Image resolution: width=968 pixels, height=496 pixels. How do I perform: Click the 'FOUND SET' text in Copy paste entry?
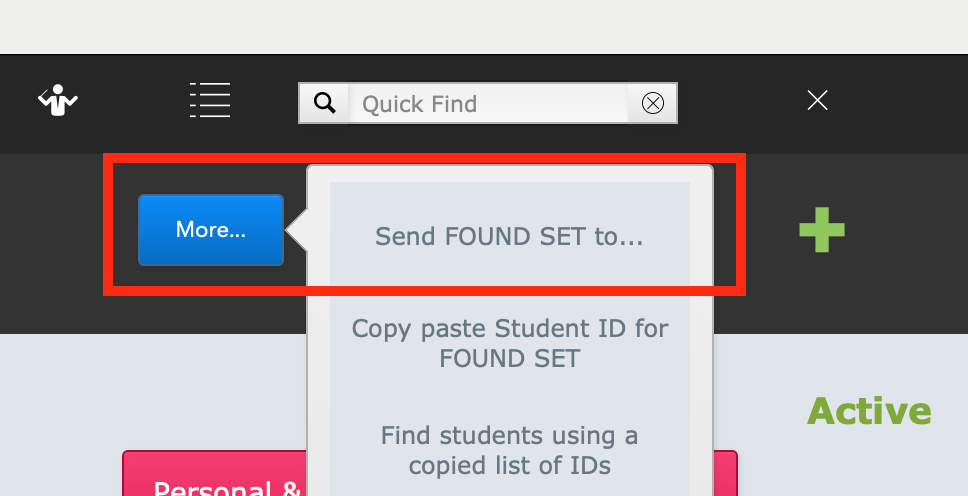click(x=510, y=358)
